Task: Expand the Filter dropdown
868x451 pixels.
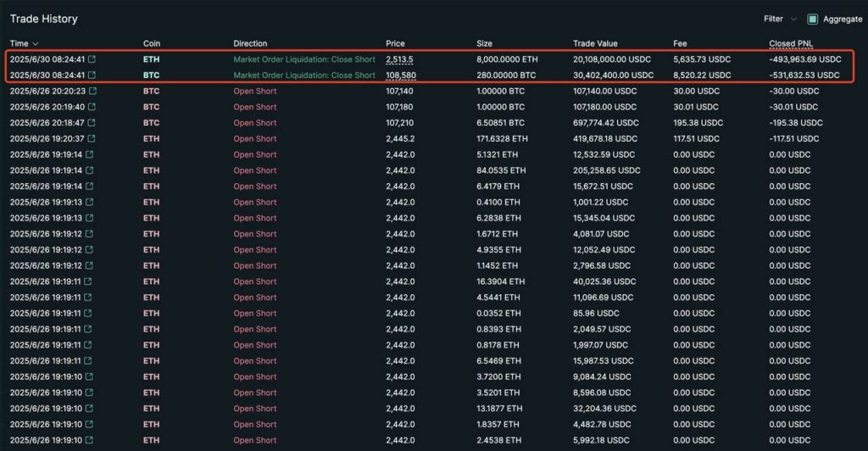Action: pyautogui.click(x=780, y=19)
